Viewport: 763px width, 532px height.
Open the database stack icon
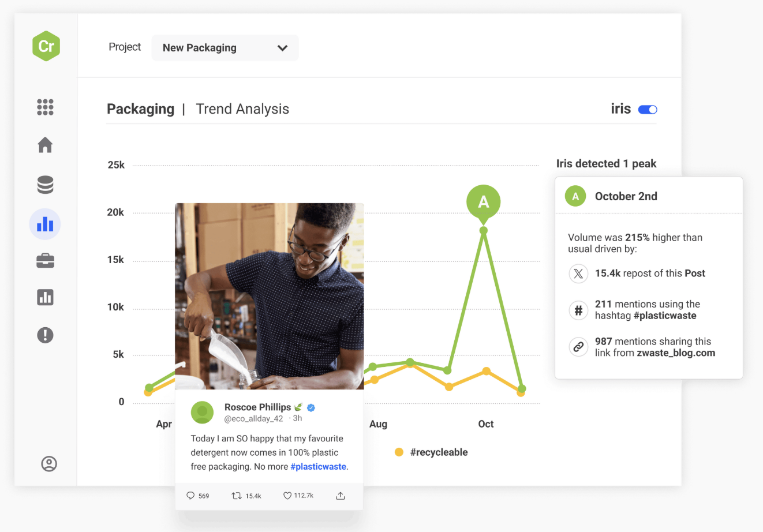point(45,185)
